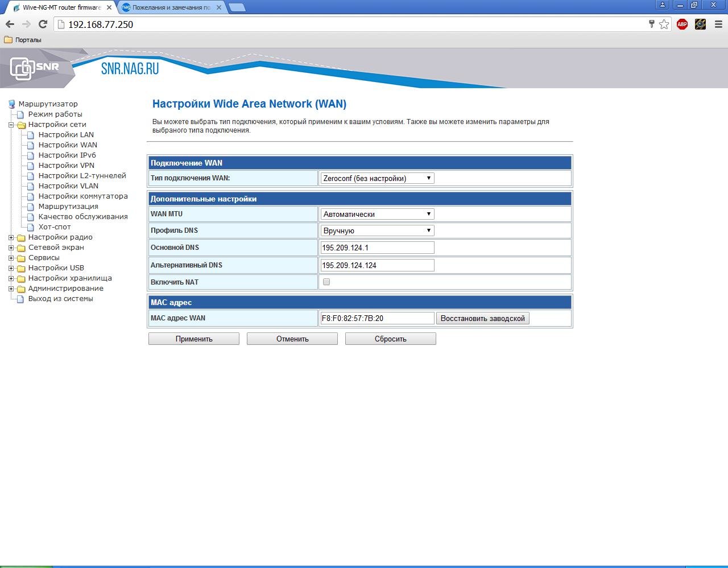728x568 pixels.
Task: Click the Chrome user profile icon
Action: pos(662,5)
